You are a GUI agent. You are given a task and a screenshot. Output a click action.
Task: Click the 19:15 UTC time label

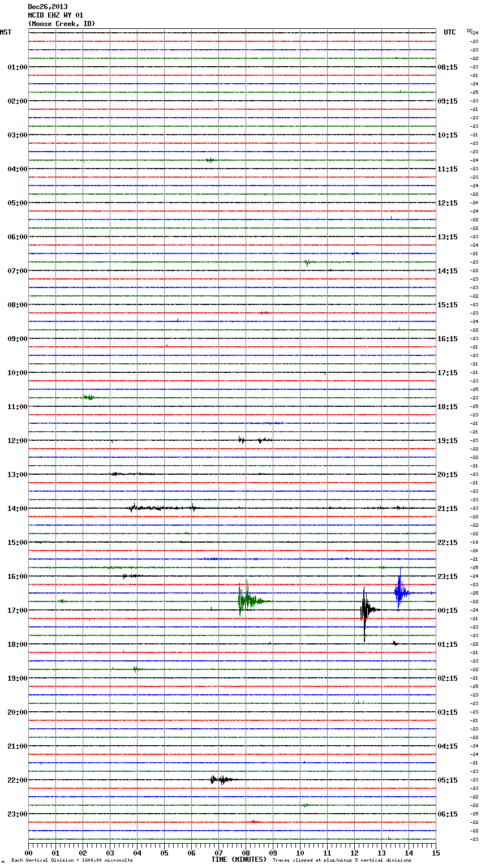[448, 441]
